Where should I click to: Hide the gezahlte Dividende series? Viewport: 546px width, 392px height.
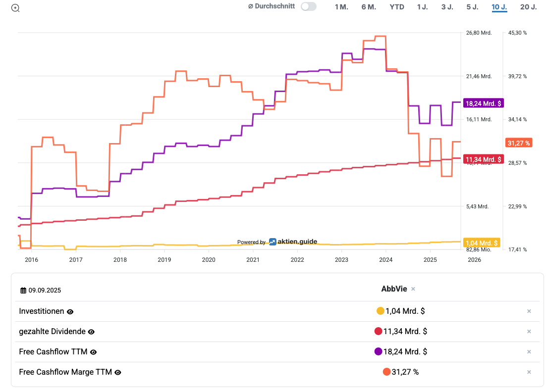[91, 332]
